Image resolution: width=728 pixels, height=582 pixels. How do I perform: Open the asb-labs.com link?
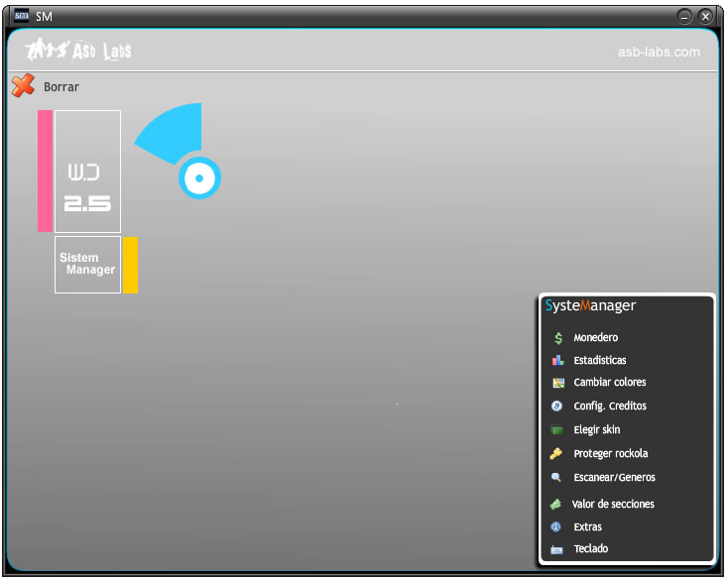tap(659, 52)
